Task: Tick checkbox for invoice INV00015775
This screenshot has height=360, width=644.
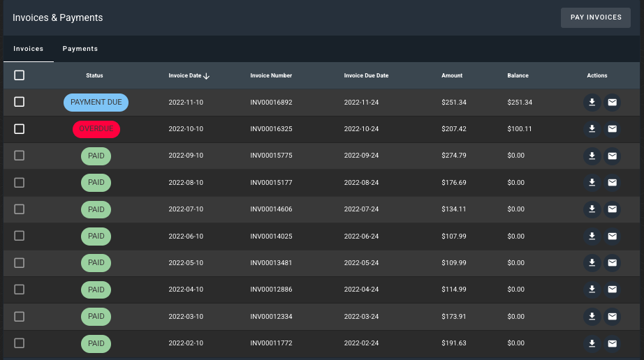Action: (20, 156)
